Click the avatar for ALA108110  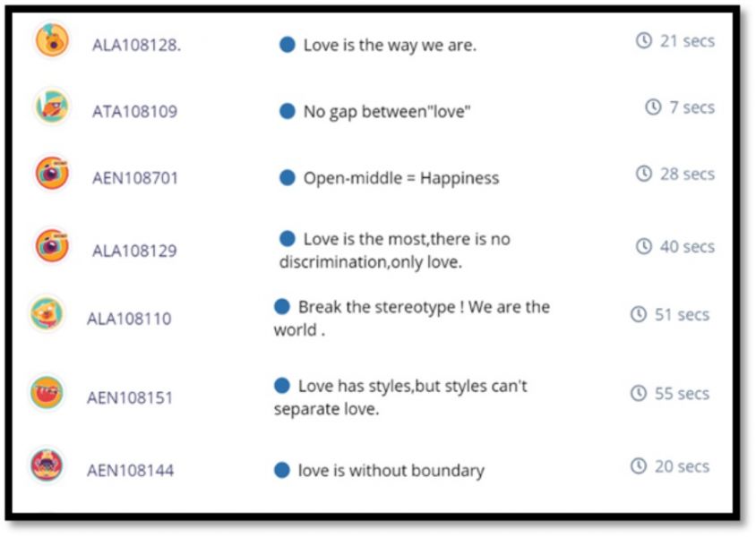pyautogui.click(x=47, y=313)
